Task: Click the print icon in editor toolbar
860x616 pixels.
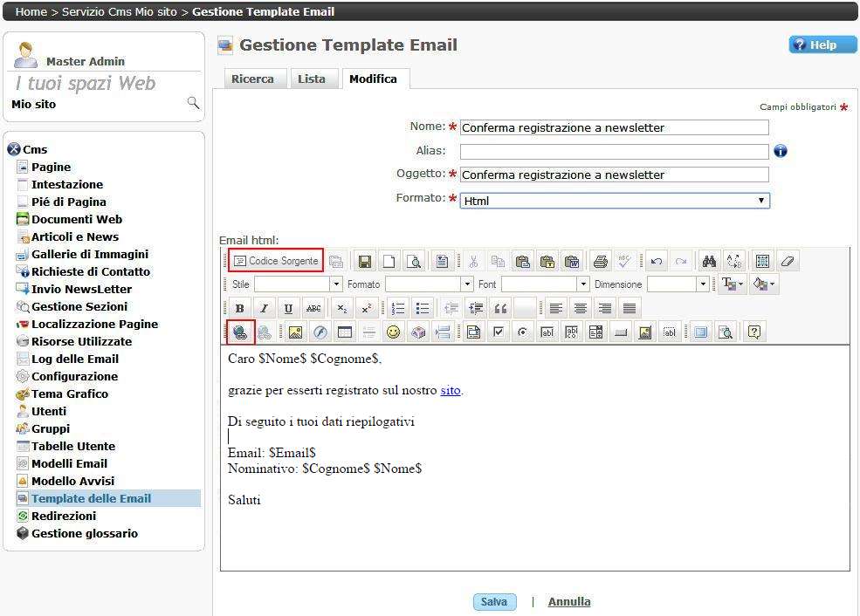Action: (600, 261)
